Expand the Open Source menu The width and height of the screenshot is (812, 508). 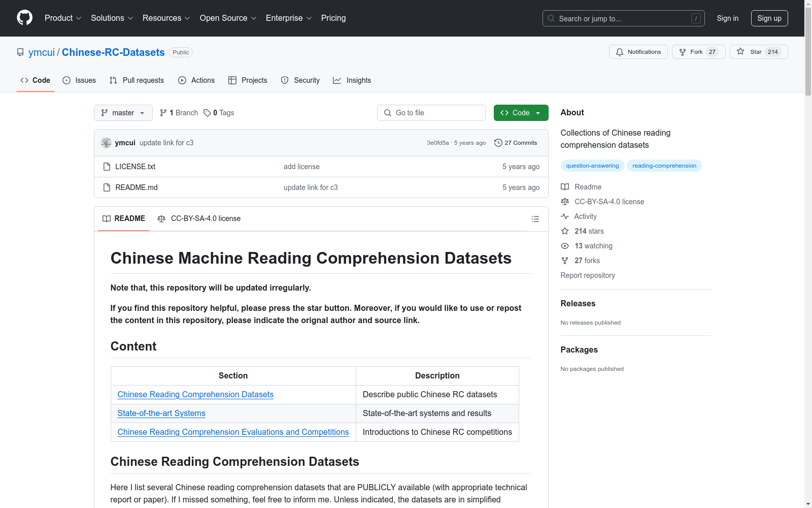228,18
